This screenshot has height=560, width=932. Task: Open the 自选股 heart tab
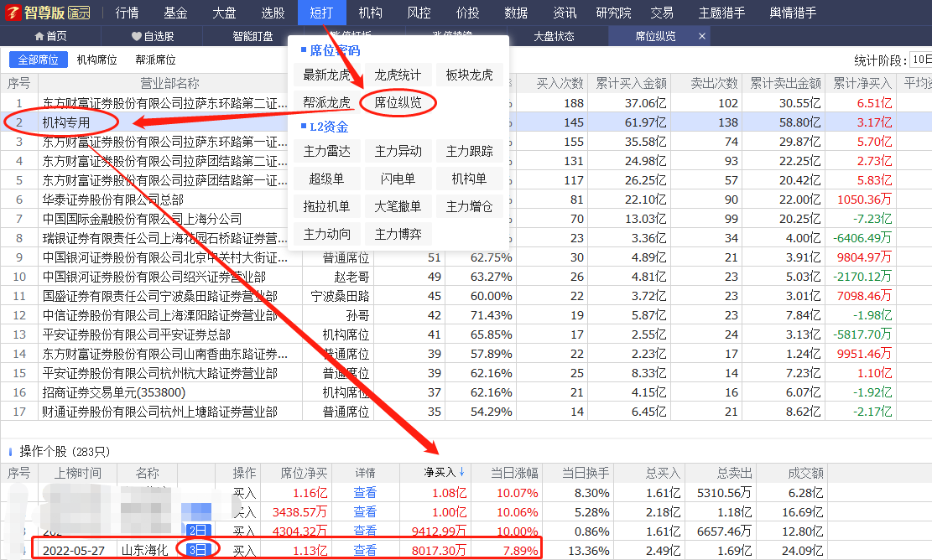(153, 36)
